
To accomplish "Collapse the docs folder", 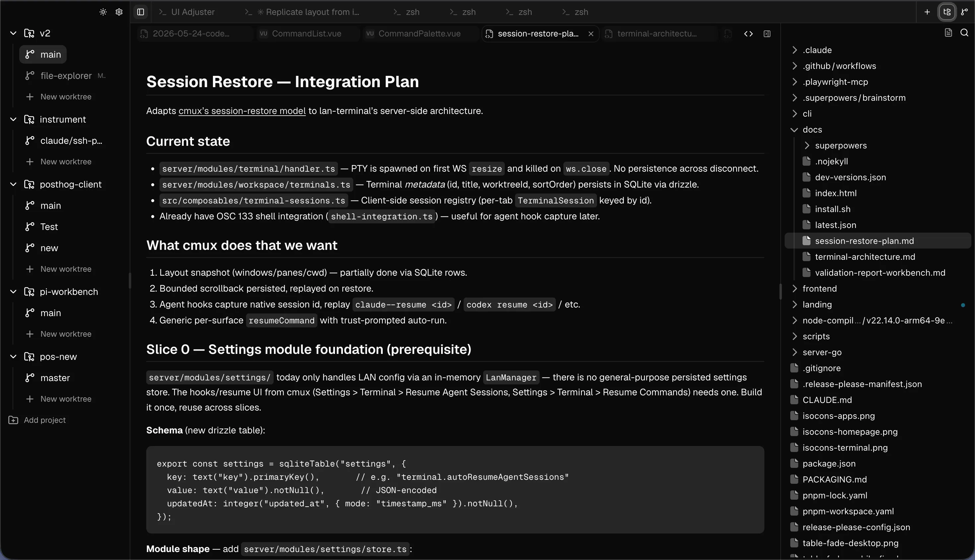I will (794, 130).
